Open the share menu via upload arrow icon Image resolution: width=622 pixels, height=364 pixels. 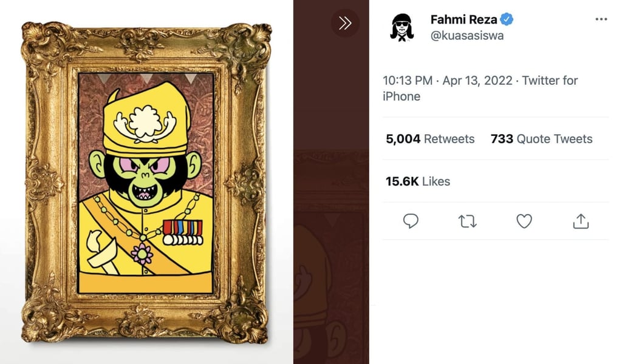click(581, 222)
